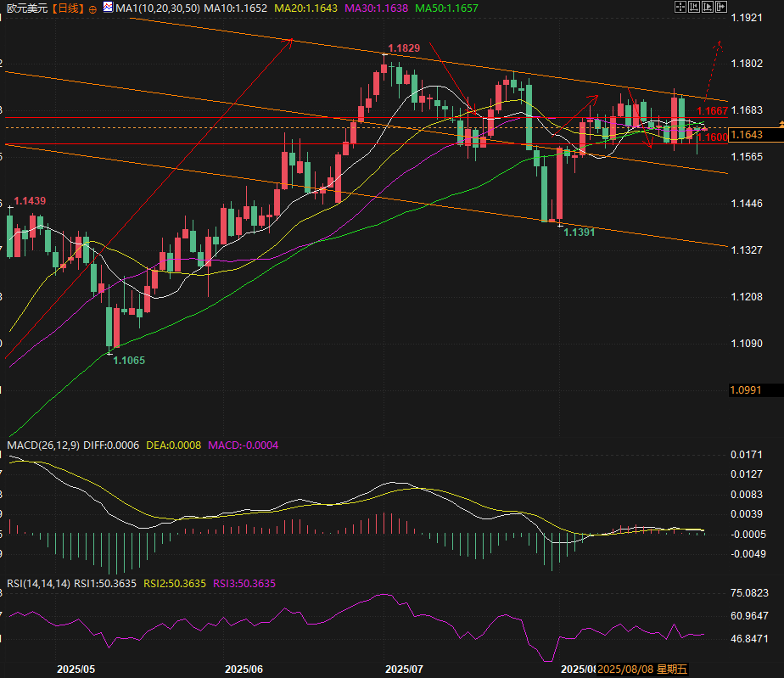
Task: Open MACD(26,12,9) indicator settings
Action: click(x=43, y=445)
